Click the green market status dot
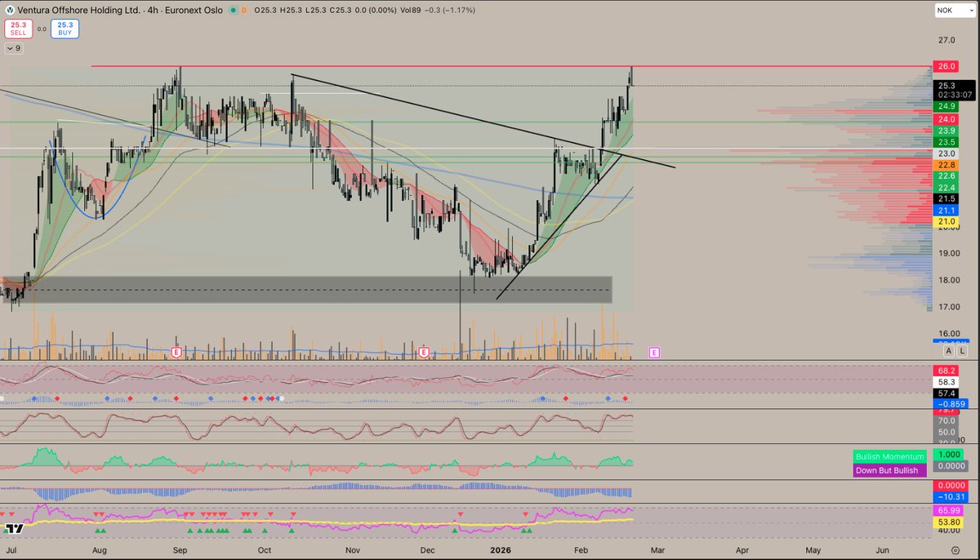The image size is (980, 560). point(232,11)
